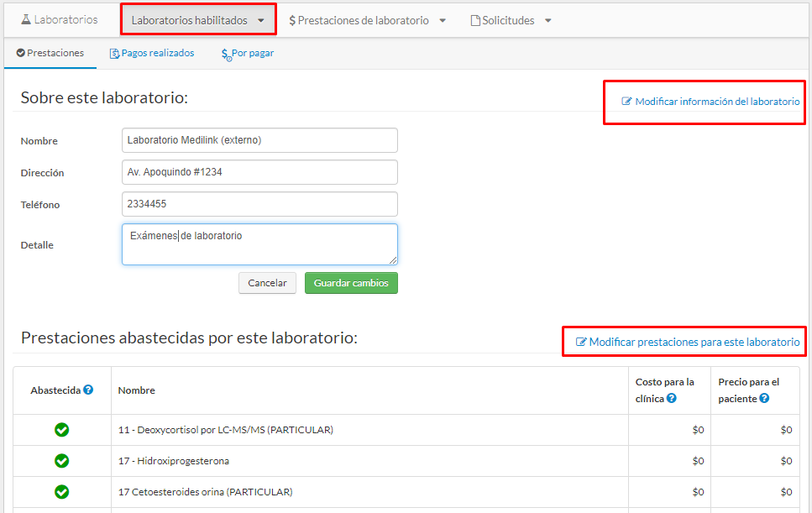
Task: Switch to the Prestaciones tab
Action: tap(50, 53)
